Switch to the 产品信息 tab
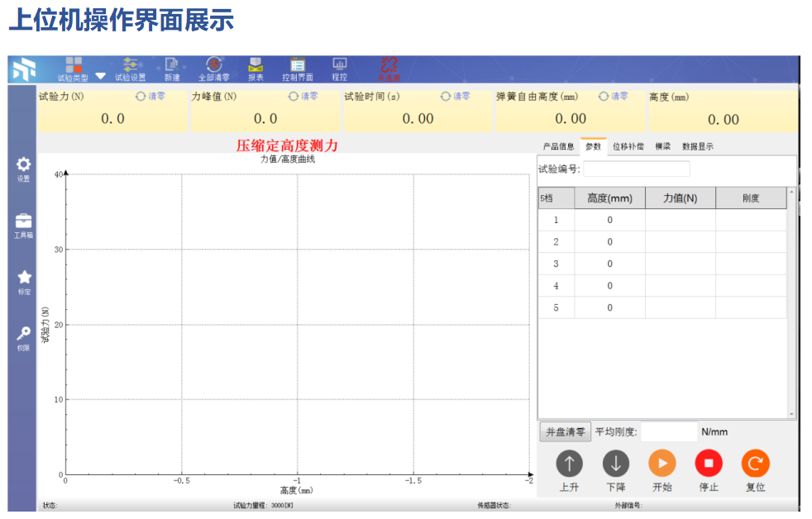This screenshot has height=519, width=812. point(558,146)
